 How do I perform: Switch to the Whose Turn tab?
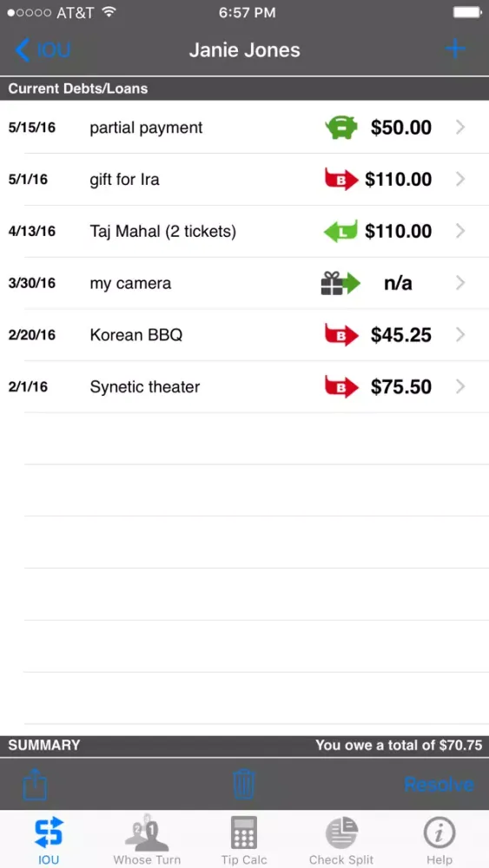click(x=147, y=839)
